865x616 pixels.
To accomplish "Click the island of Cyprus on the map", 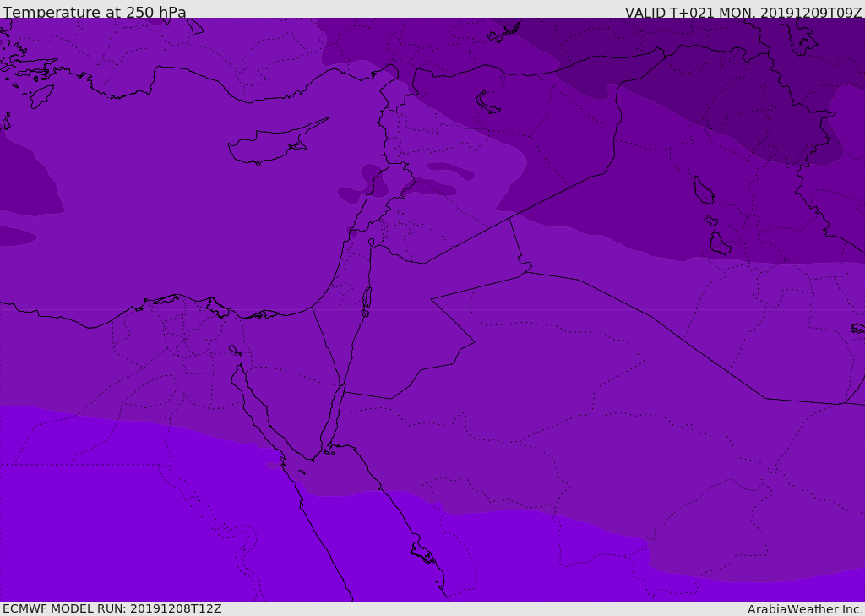I will pos(276,143).
